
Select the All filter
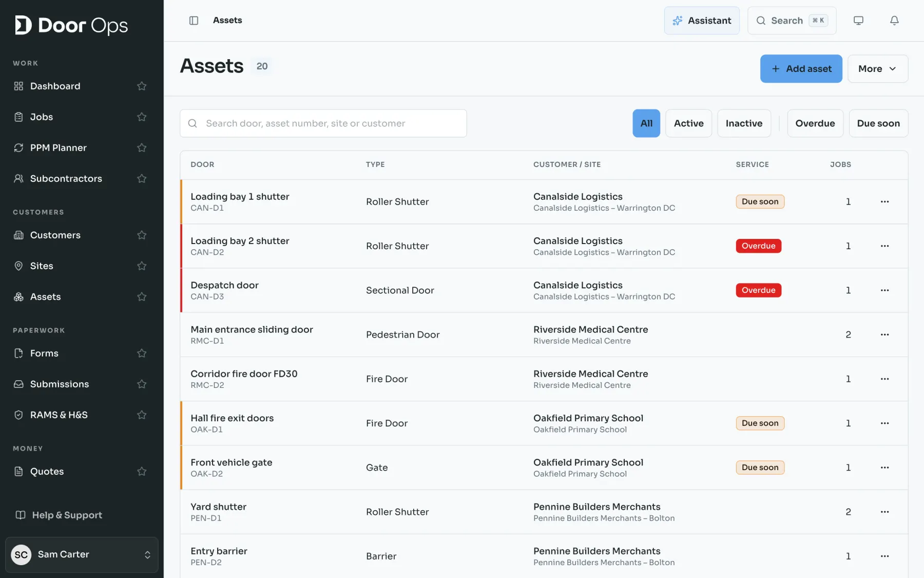(646, 123)
